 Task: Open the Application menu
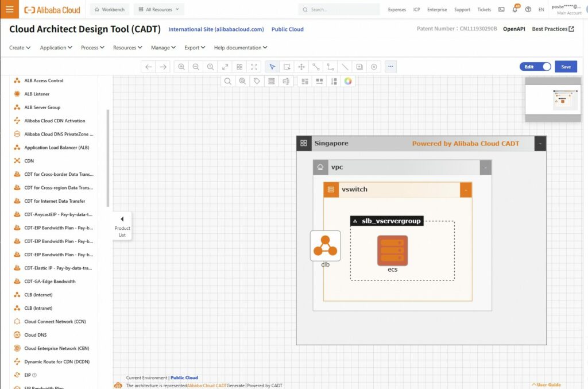(56, 48)
